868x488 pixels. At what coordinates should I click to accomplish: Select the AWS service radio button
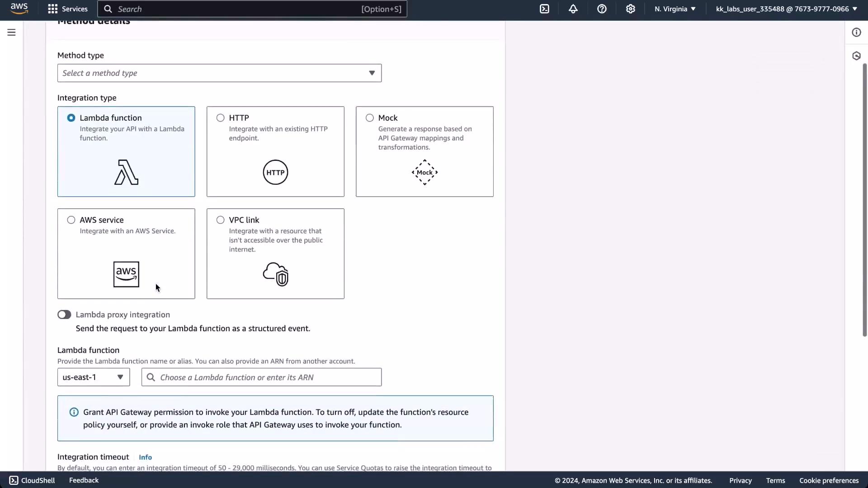point(71,220)
